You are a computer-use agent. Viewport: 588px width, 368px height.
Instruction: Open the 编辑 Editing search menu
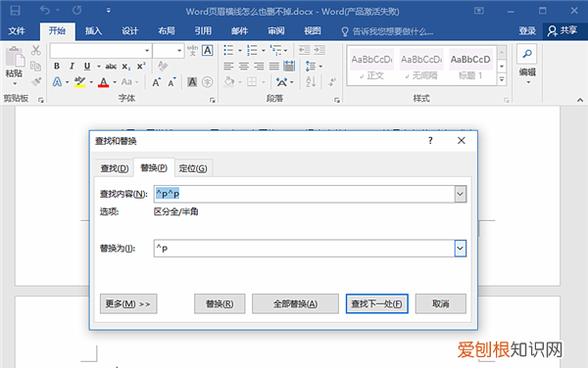pos(527,65)
